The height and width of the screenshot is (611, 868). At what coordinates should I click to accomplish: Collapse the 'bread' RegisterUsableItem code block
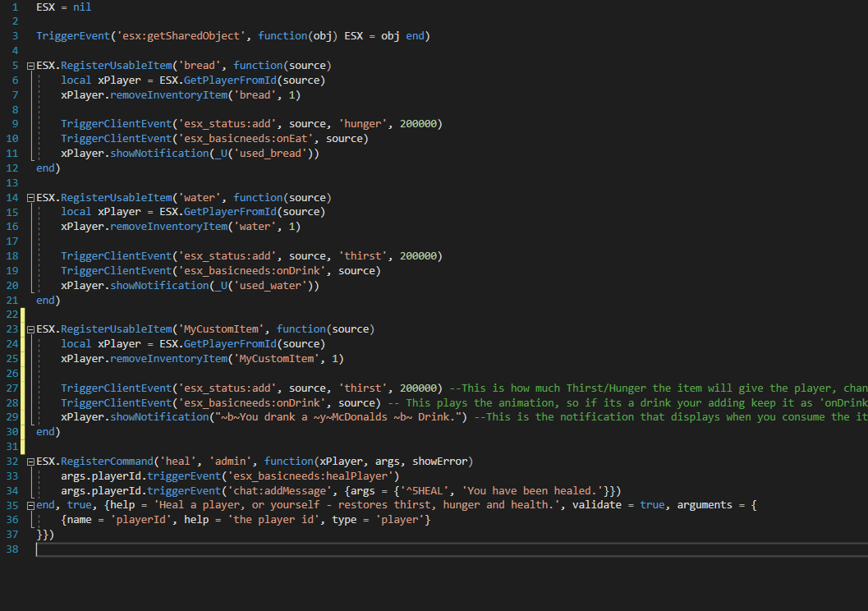pos(30,65)
